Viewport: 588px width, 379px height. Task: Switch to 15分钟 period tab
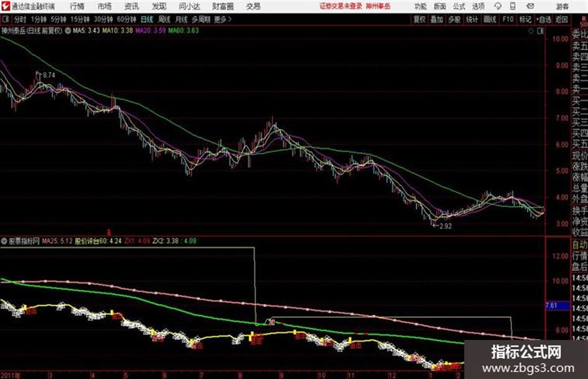(80, 19)
